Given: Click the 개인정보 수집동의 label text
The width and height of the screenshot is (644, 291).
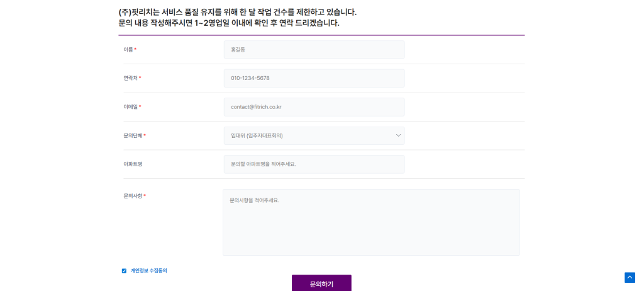Looking at the screenshot, I should pyautogui.click(x=148, y=271).
